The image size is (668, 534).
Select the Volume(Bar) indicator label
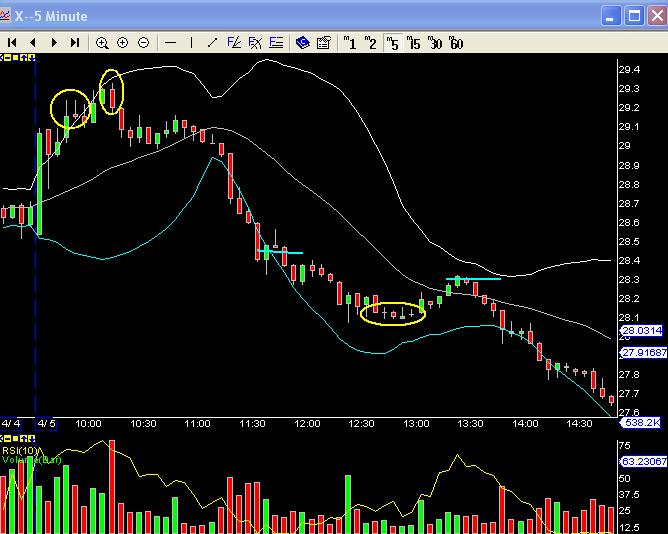[32, 460]
